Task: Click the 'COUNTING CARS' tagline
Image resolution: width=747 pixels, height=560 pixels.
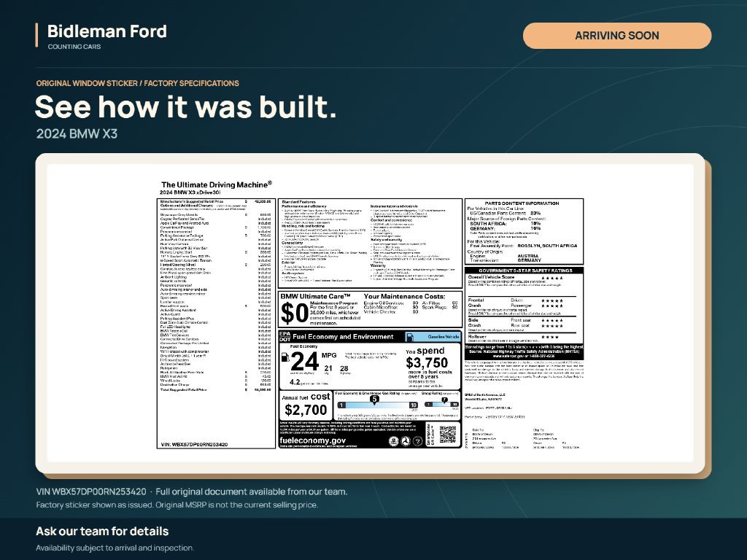Action: (x=74, y=47)
